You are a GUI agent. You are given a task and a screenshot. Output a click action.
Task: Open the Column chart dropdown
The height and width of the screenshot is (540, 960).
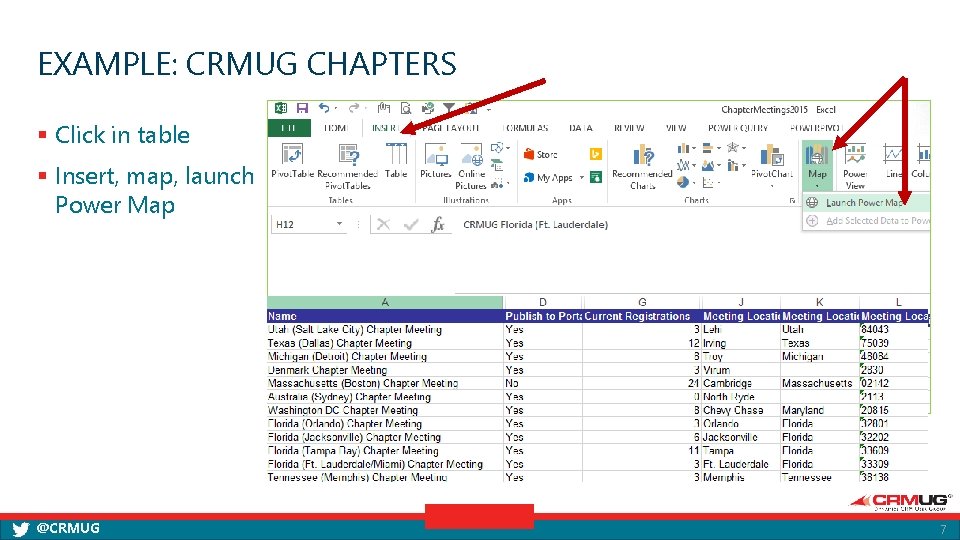[x=686, y=148]
